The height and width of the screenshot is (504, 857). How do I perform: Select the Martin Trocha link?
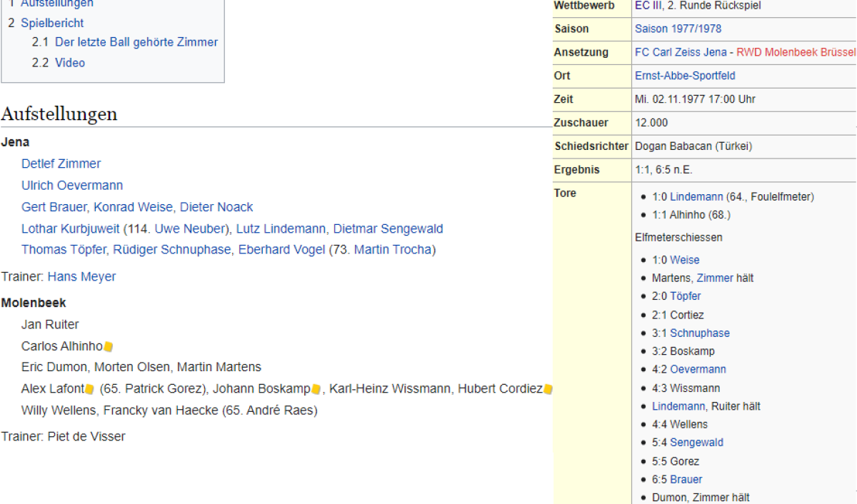(x=393, y=250)
